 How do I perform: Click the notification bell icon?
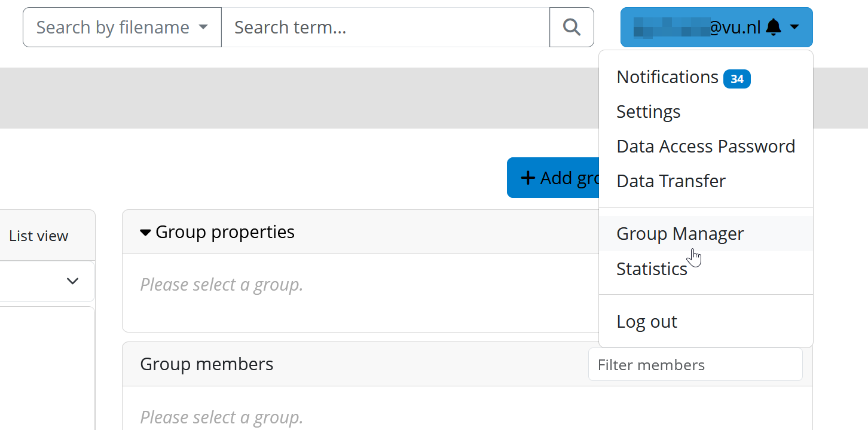click(x=774, y=27)
